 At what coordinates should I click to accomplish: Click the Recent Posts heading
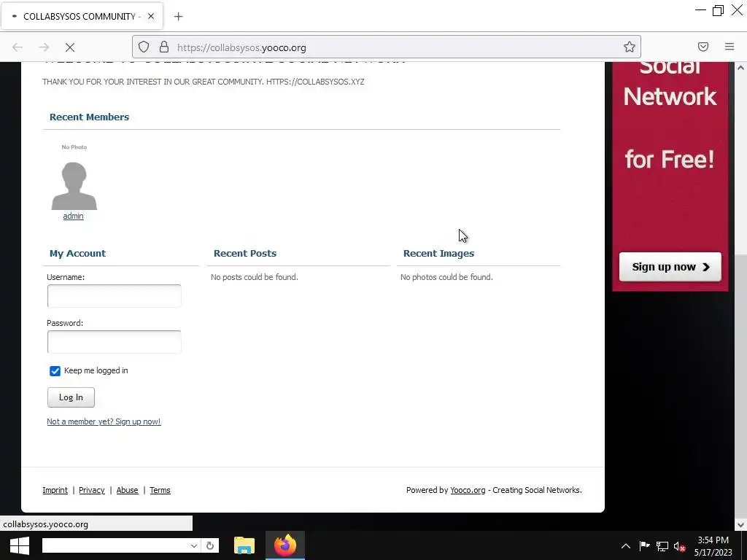point(245,253)
